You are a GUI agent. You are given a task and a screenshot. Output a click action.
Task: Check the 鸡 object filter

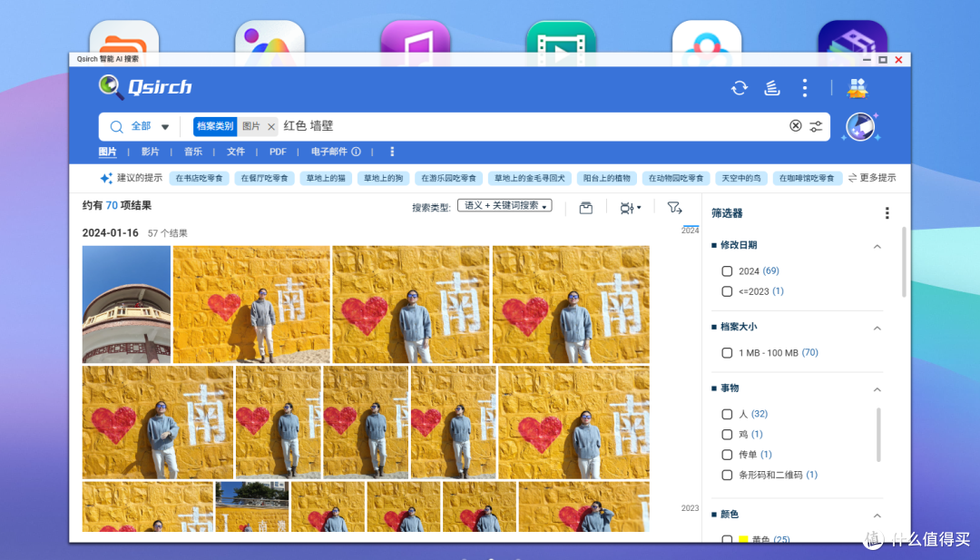pos(727,435)
